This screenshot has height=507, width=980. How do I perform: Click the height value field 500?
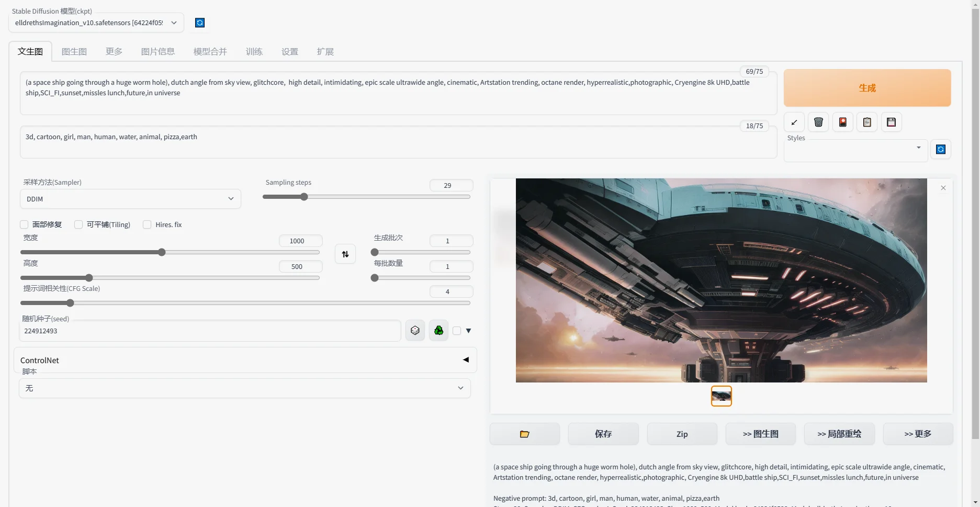coord(300,266)
